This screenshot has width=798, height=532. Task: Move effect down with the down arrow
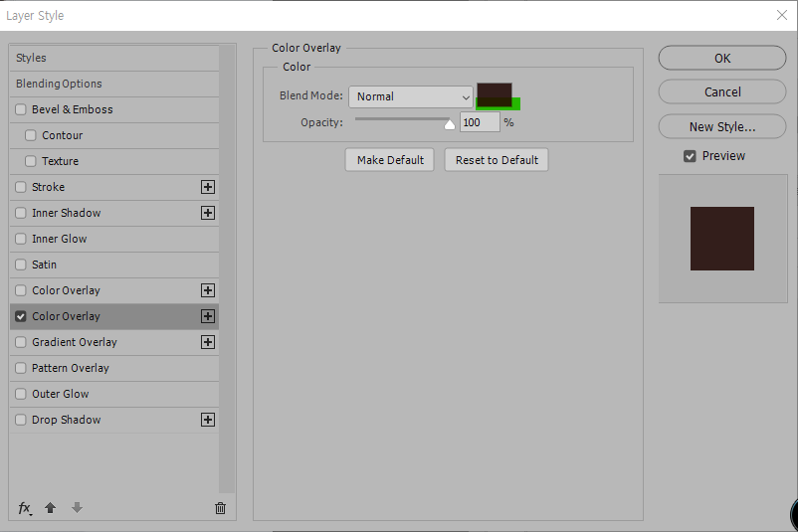[77, 507]
